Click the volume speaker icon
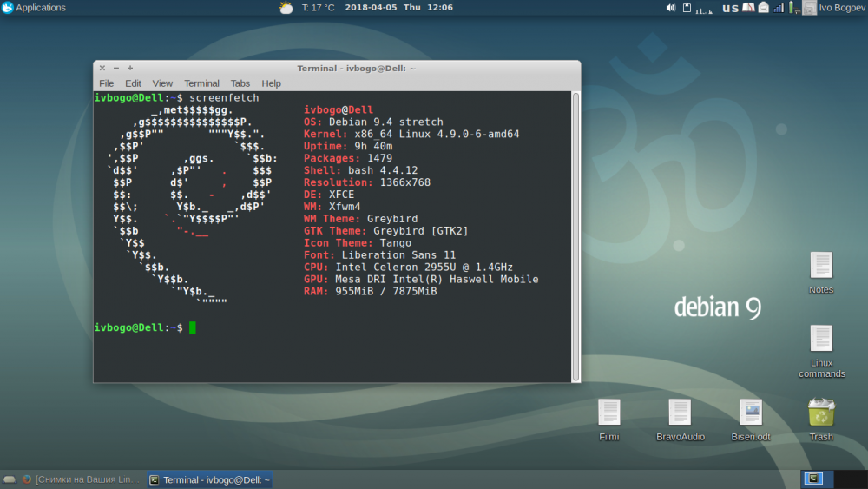The width and height of the screenshot is (868, 489). click(x=670, y=8)
